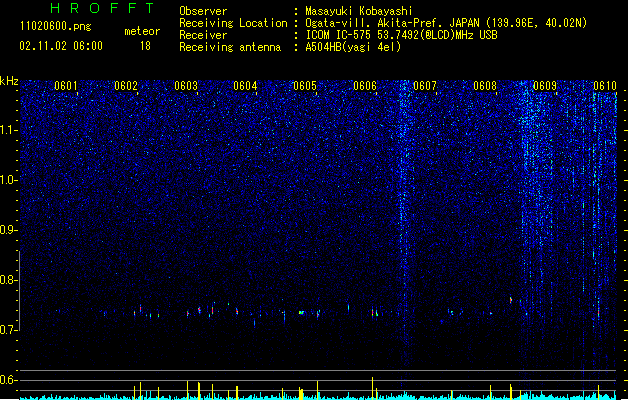Click the meteor count value 18
This screenshot has height=400, width=629.
point(145,46)
